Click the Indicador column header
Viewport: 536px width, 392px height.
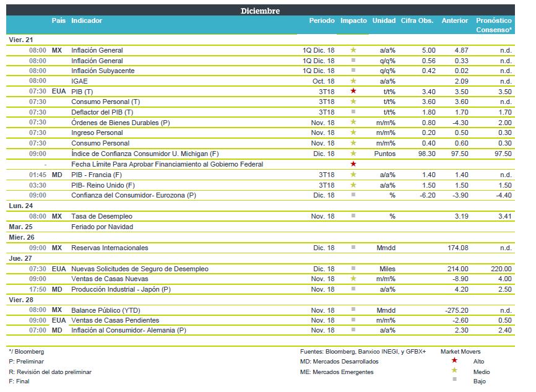click(x=87, y=20)
